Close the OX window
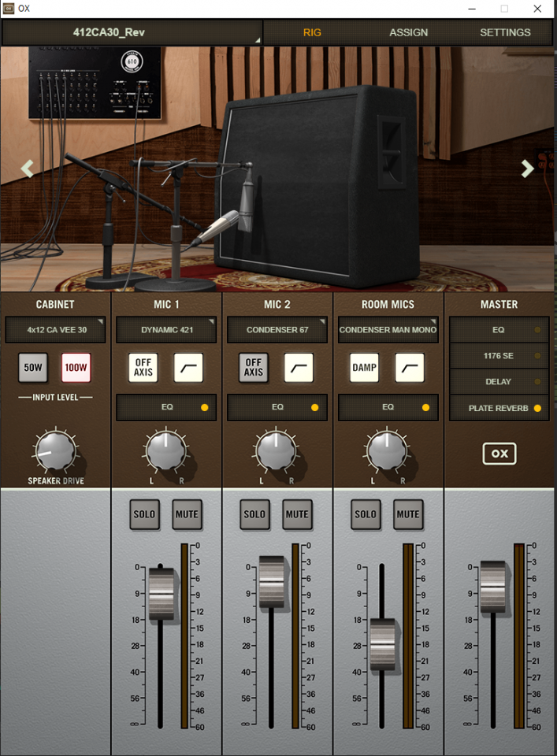Image resolution: width=557 pixels, height=756 pixels. 537,9
